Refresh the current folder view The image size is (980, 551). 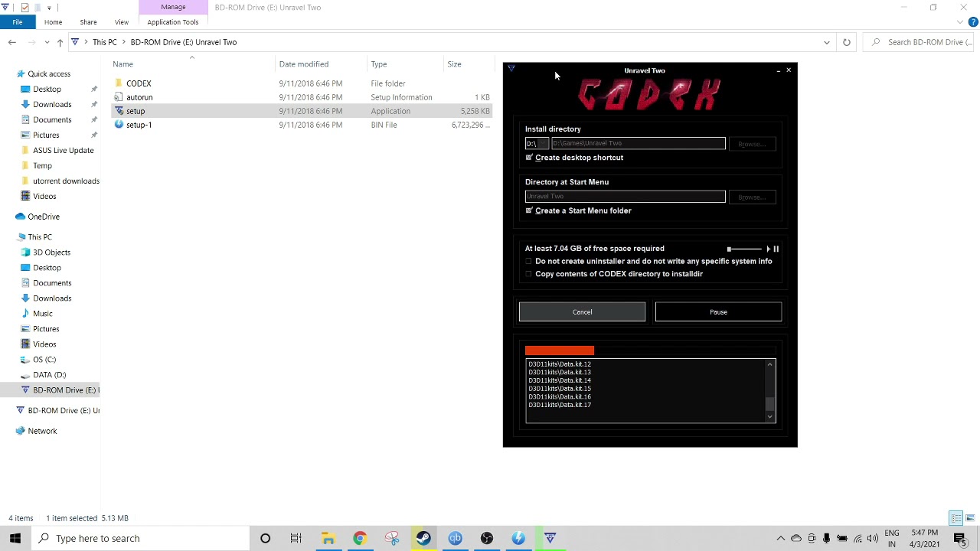pos(846,42)
